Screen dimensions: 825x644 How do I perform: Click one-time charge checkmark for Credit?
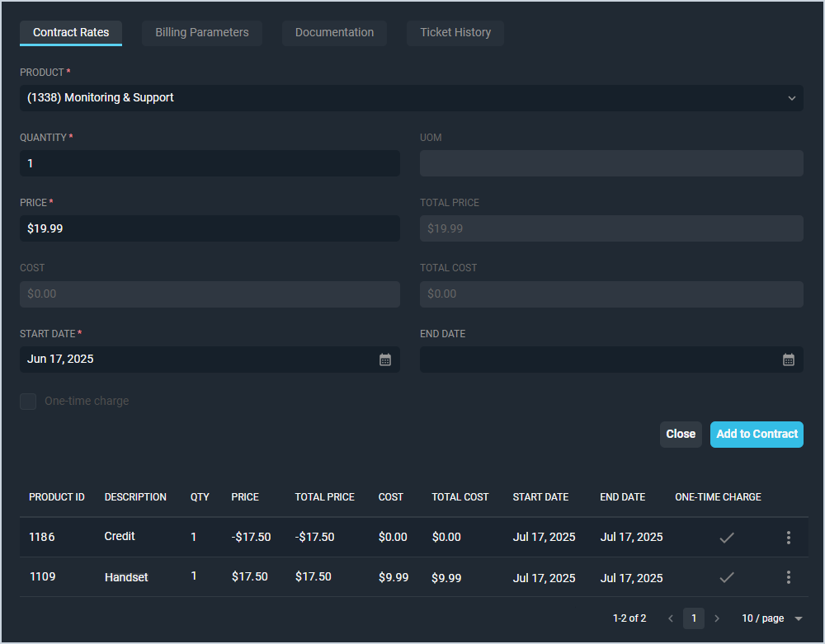click(726, 538)
